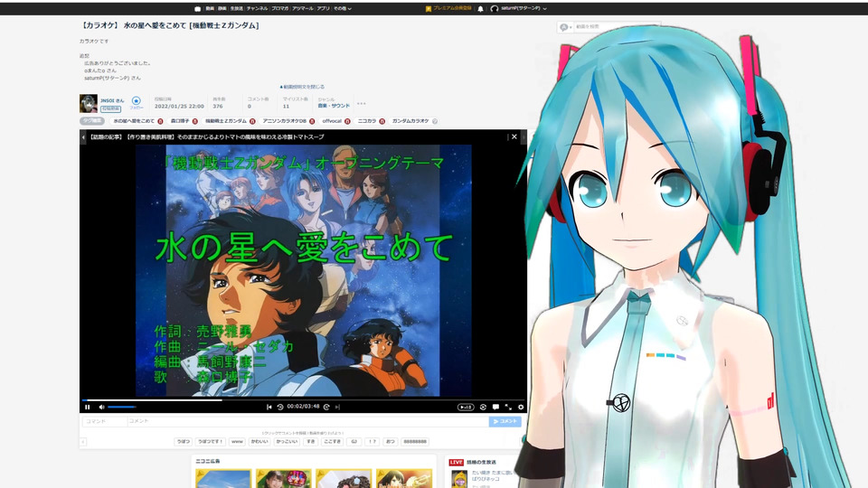Post quick comment かっこいい

tap(287, 442)
